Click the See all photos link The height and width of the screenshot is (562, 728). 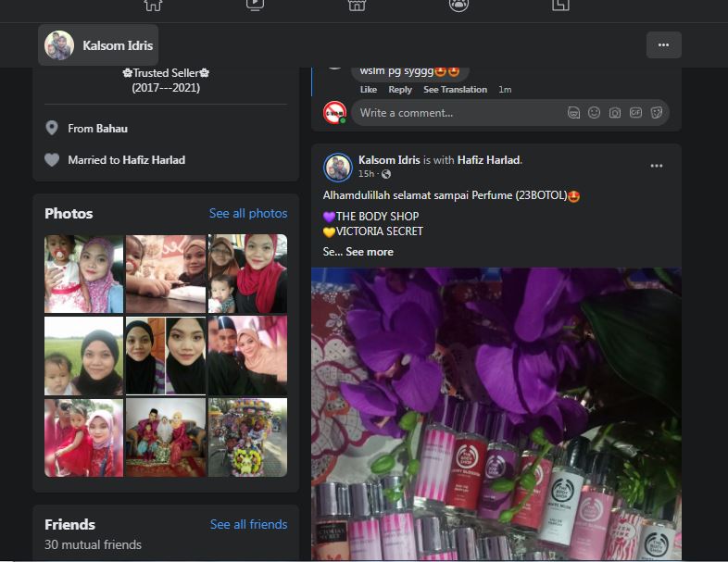(248, 214)
